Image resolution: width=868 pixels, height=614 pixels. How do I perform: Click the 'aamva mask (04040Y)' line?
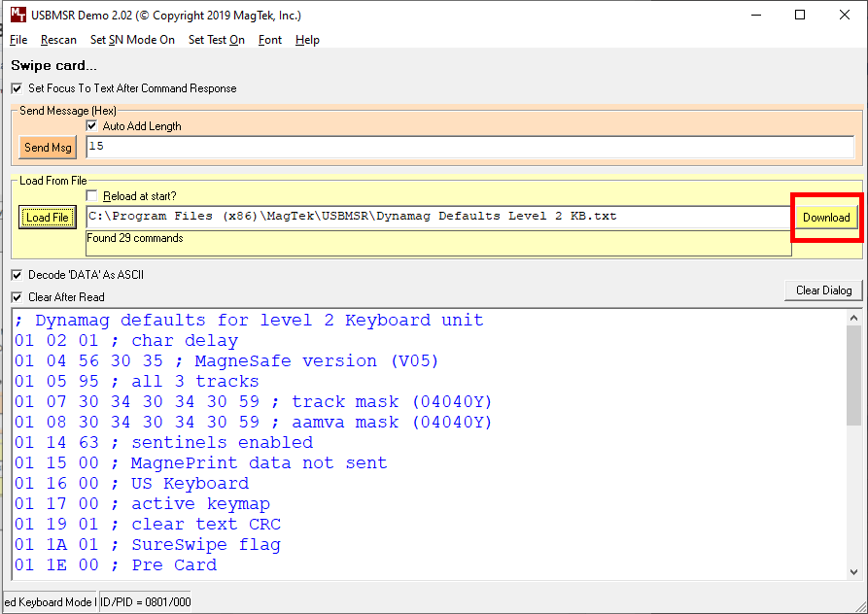click(x=253, y=423)
